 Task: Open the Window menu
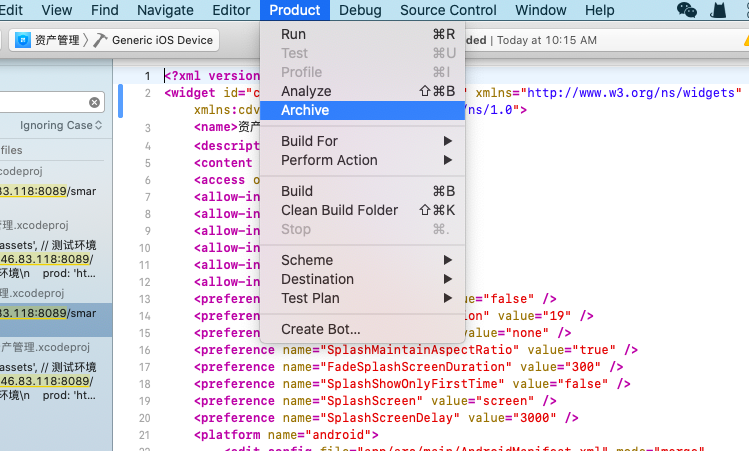tap(541, 10)
